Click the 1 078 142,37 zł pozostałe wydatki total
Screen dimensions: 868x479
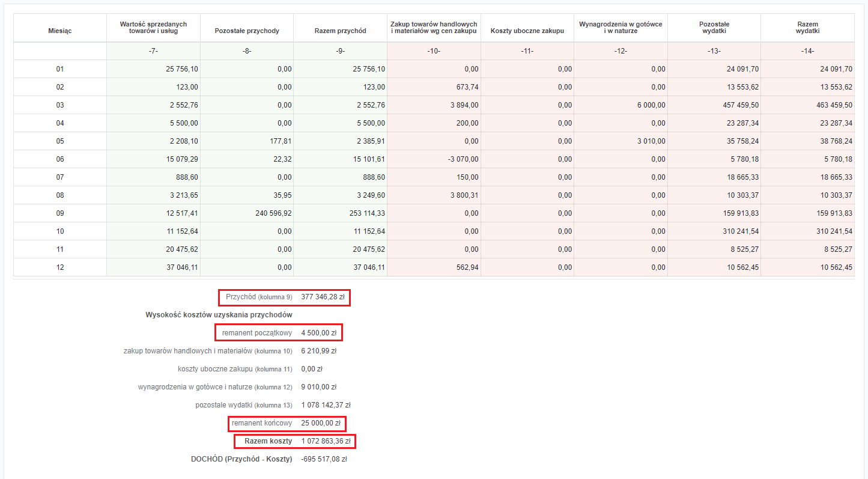pos(326,405)
